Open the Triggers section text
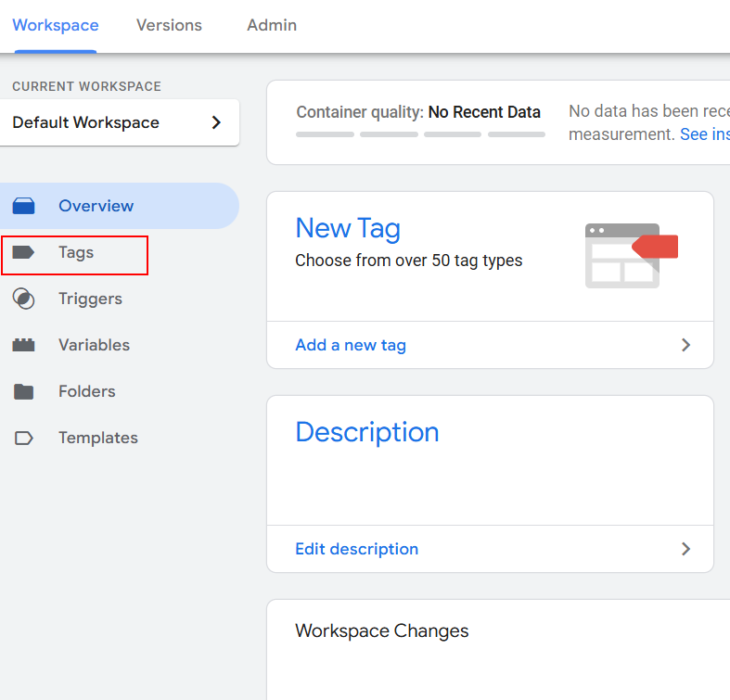The width and height of the screenshot is (730, 700). [90, 299]
